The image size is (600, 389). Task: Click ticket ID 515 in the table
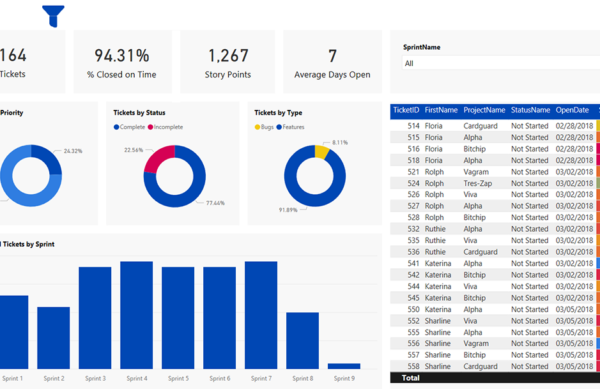pos(413,137)
